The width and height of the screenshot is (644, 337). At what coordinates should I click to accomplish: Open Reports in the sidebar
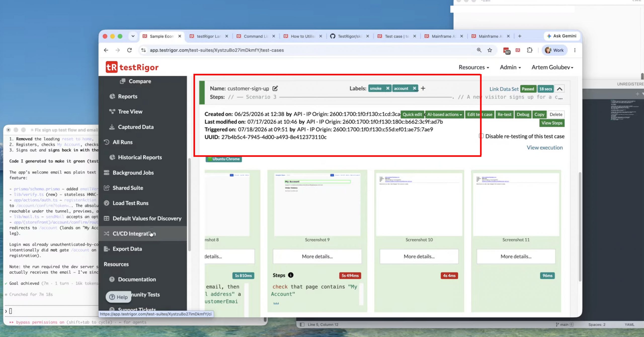pyautogui.click(x=124, y=96)
